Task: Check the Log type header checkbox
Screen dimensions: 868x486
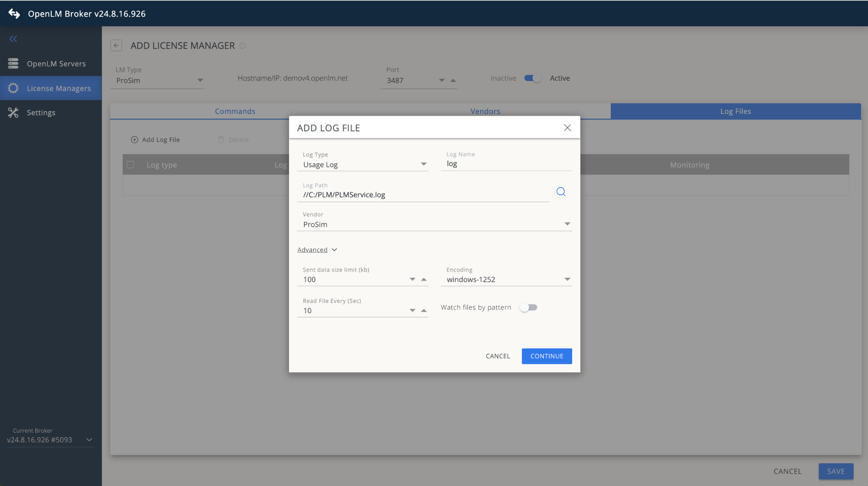Action: click(x=131, y=165)
